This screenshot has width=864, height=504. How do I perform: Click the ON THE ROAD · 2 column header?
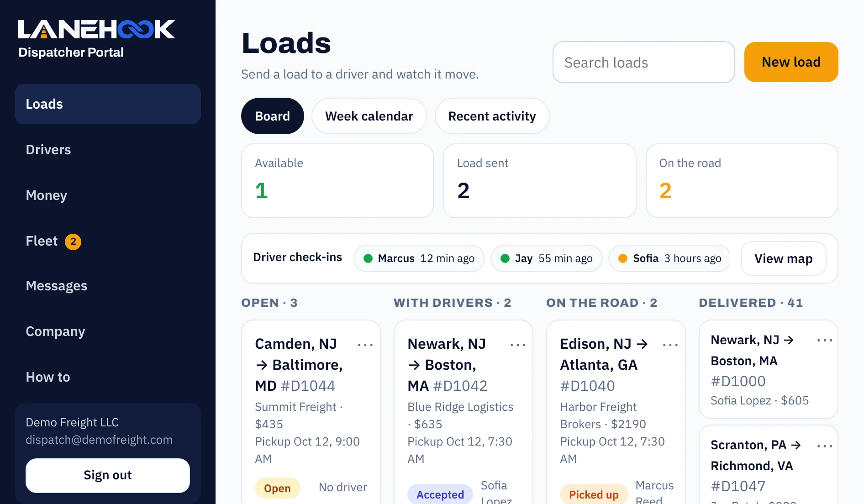[x=601, y=303]
